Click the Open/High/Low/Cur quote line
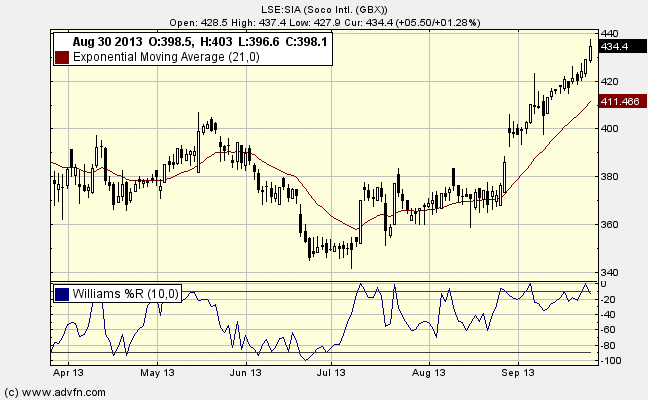The width and height of the screenshot is (648, 400). pos(324,22)
